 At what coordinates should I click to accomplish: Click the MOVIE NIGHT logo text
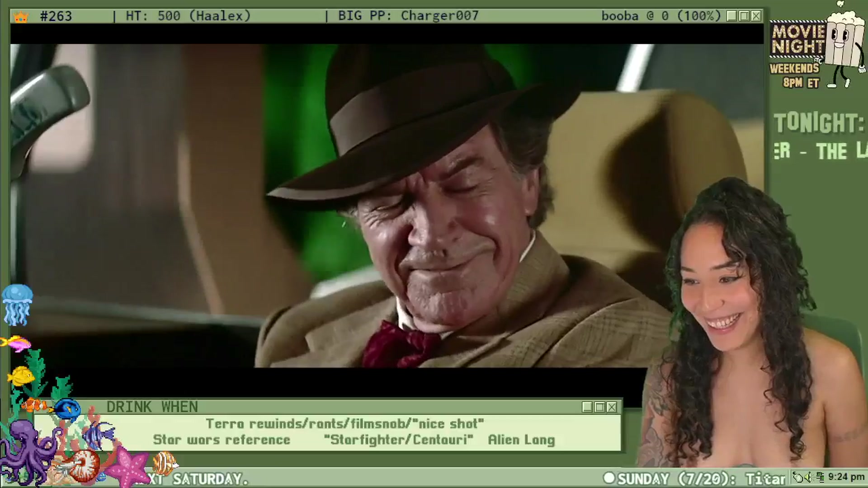point(798,39)
